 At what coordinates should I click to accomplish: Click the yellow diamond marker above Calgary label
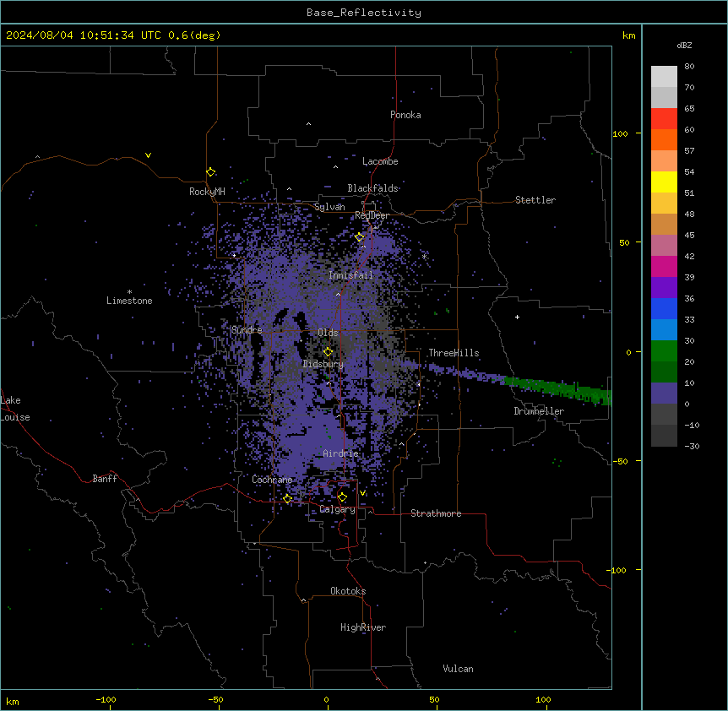coord(342,497)
